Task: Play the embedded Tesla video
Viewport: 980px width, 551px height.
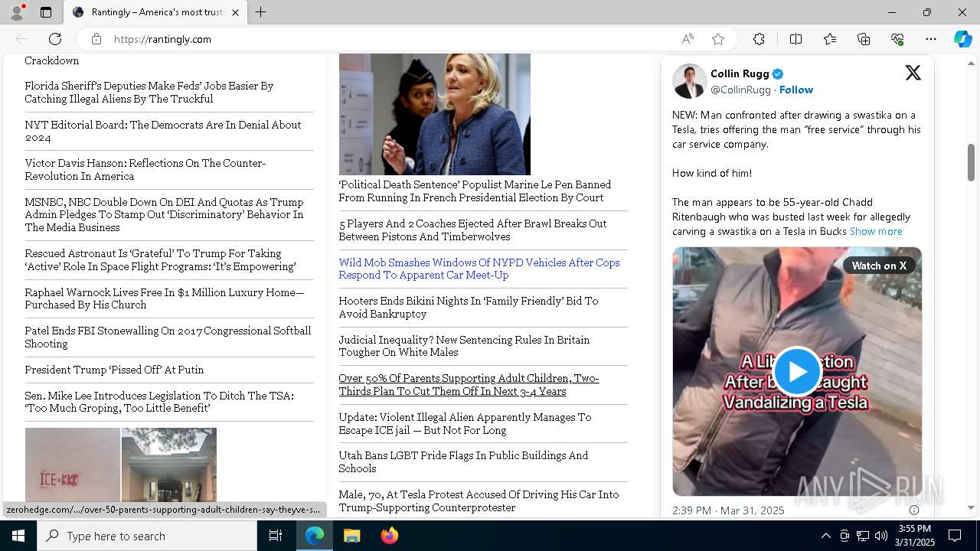Action: [x=797, y=371]
